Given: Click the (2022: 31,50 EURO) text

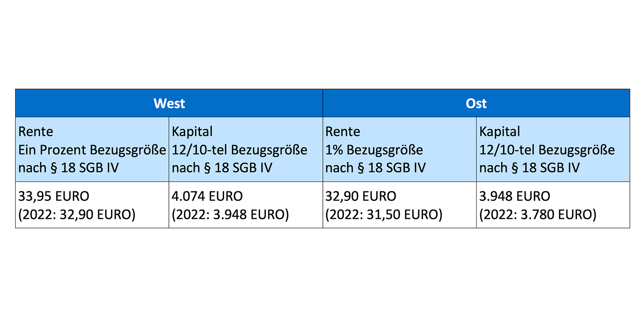Looking at the screenshot, I should pyautogui.click(x=384, y=214).
